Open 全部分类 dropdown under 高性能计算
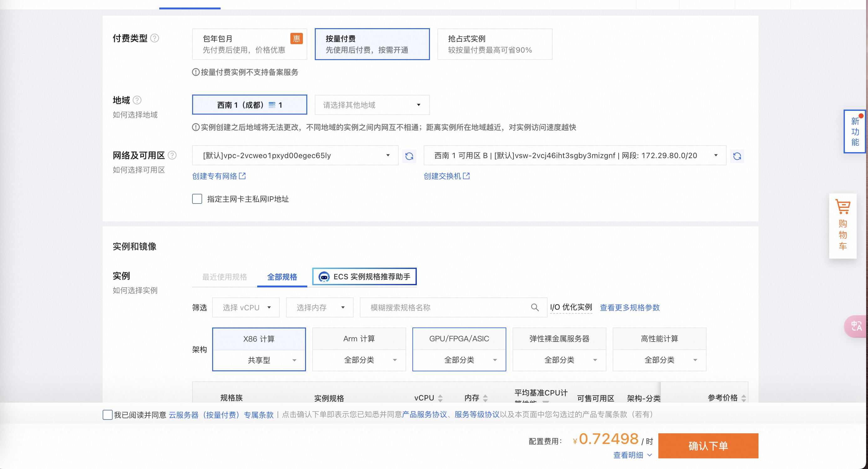 click(x=659, y=360)
